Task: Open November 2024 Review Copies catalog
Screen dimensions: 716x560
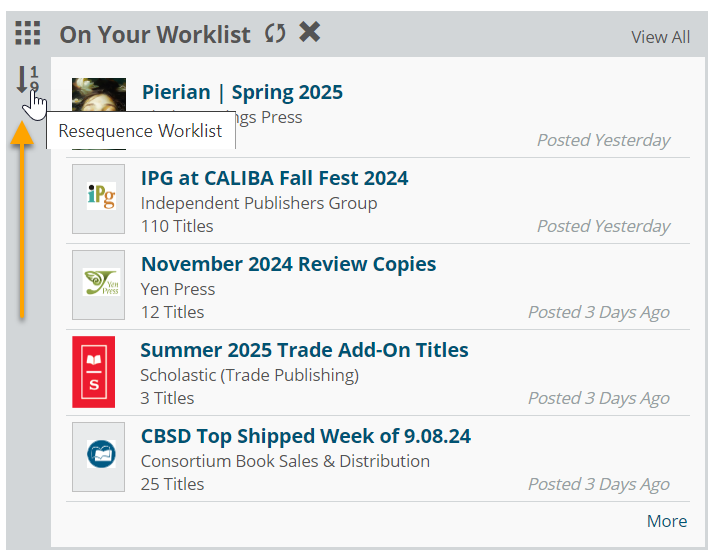Action: pyautogui.click(x=289, y=264)
